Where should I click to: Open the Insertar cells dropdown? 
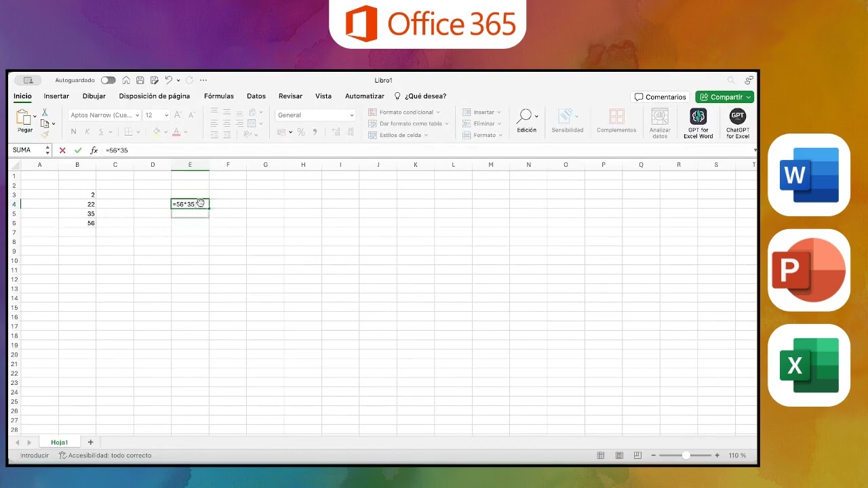[x=481, y=112]
